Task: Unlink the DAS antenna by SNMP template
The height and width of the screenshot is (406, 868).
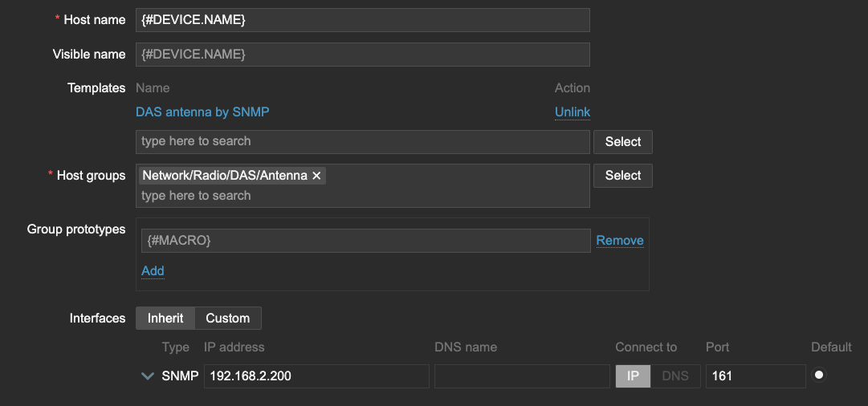Action: point(573,112)
